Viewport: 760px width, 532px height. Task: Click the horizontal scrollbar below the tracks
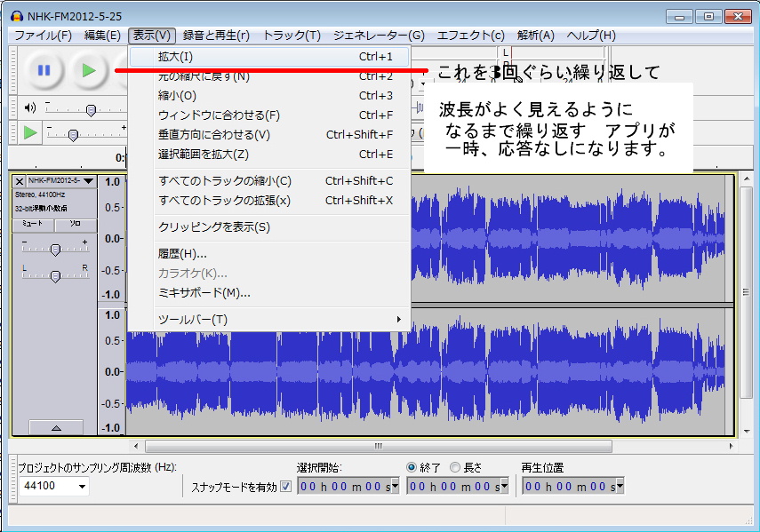(378, 446)
